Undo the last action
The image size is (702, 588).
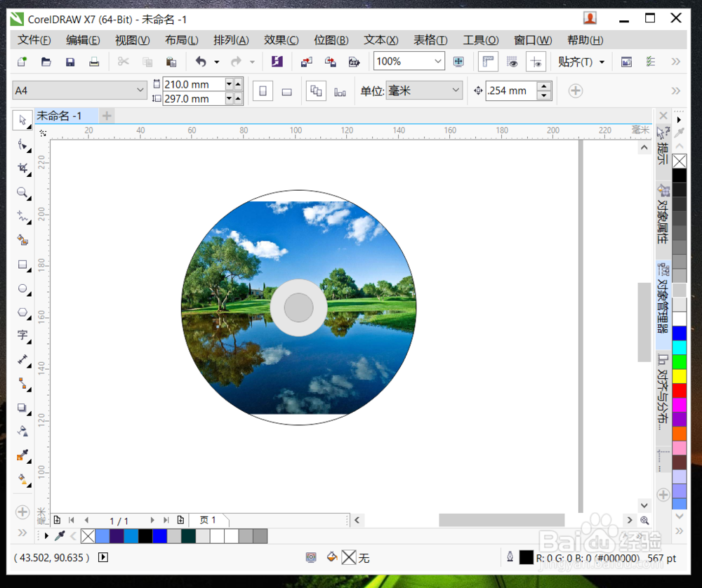(x=201, y=62)
